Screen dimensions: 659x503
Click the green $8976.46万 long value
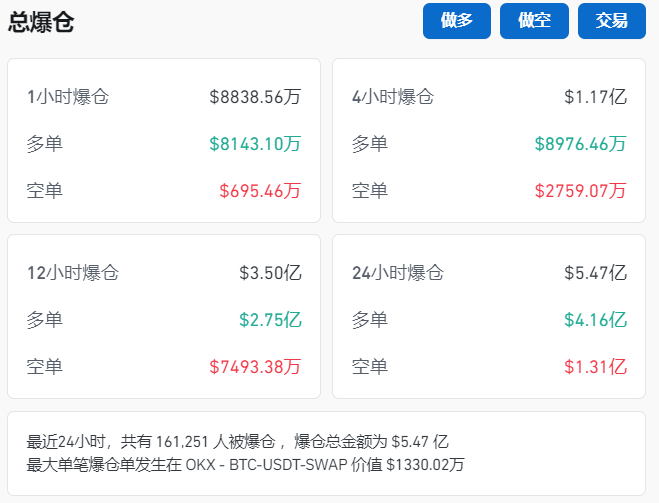[580, 144]
